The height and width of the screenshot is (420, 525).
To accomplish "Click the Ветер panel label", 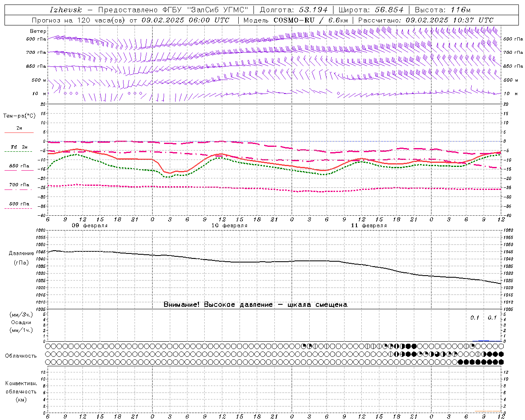I will [x=38, y=31].
